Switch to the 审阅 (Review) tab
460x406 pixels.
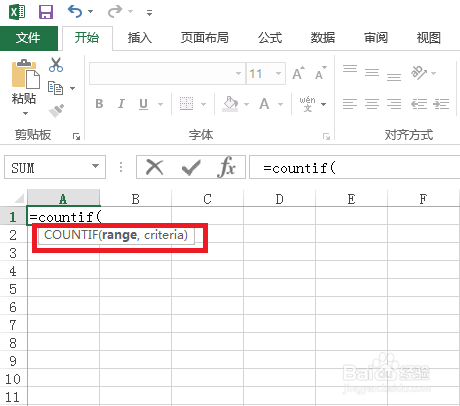pyautogui.click(x=376, y=38)
